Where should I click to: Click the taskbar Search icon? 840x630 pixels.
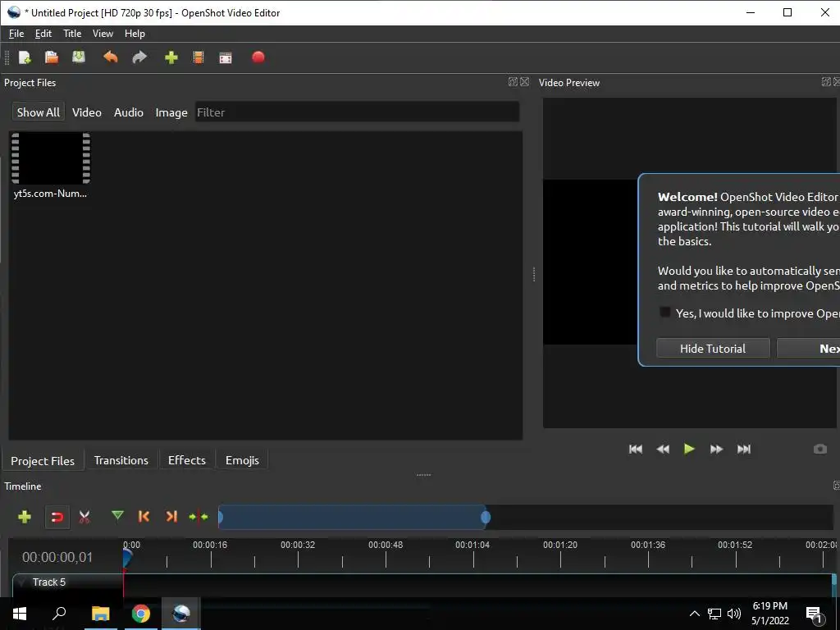point(59,614)
